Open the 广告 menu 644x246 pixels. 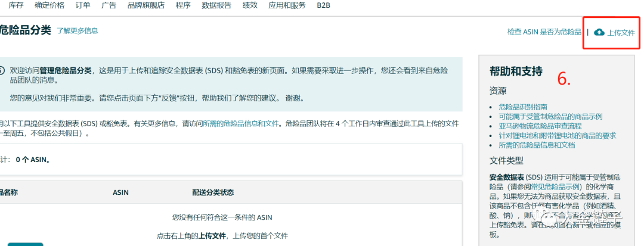coord(109,5)
